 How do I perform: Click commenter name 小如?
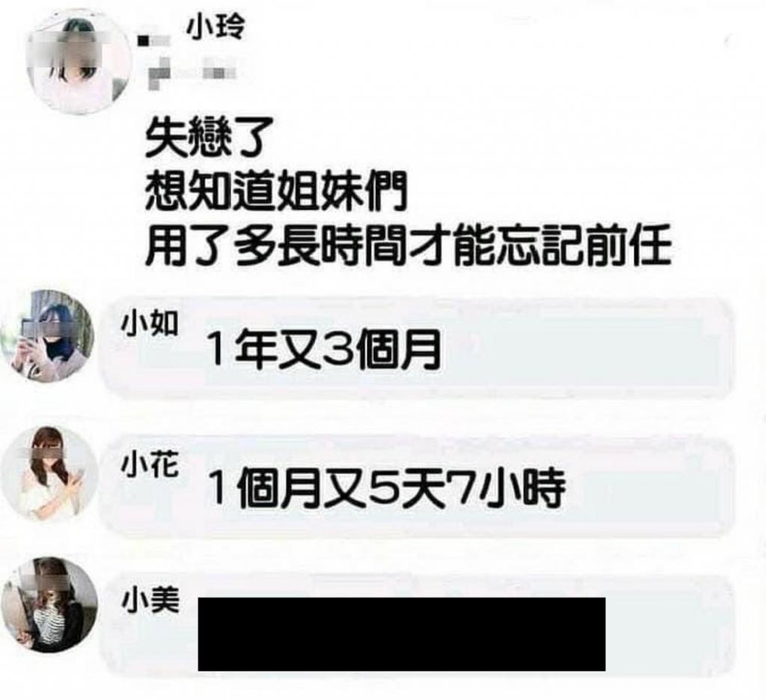(x=150, y=324)
